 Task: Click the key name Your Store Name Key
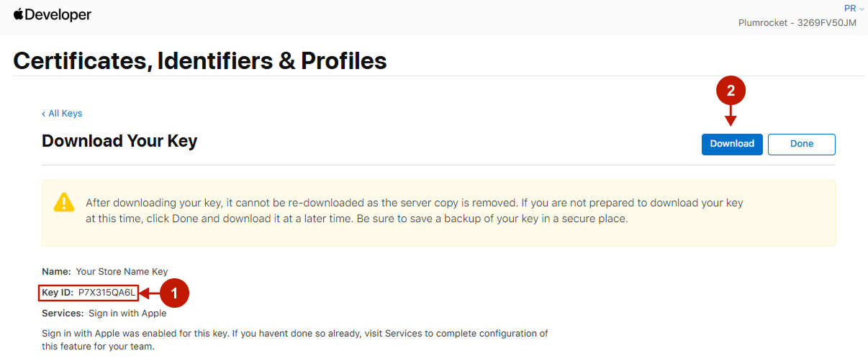pyautogui.click(x=122, y=272)
